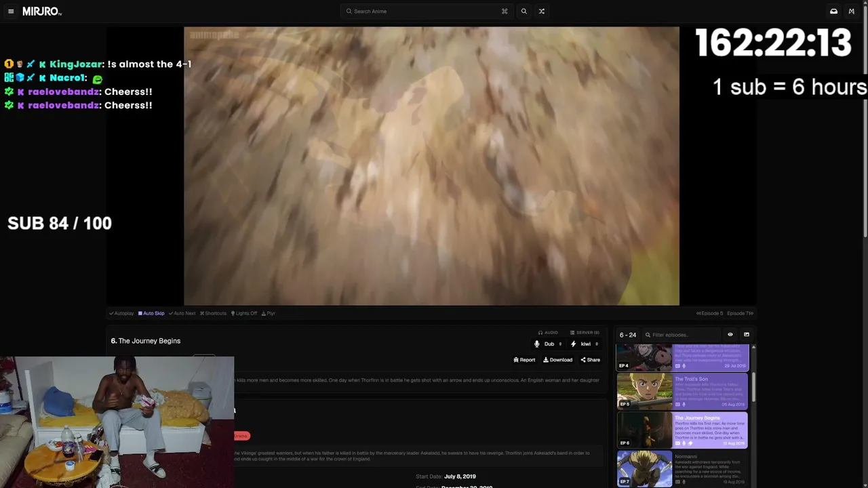Click the Start Date 'July 8, 2019' text
This screenshot has height=488, width=868.
(x=460, y=476)
